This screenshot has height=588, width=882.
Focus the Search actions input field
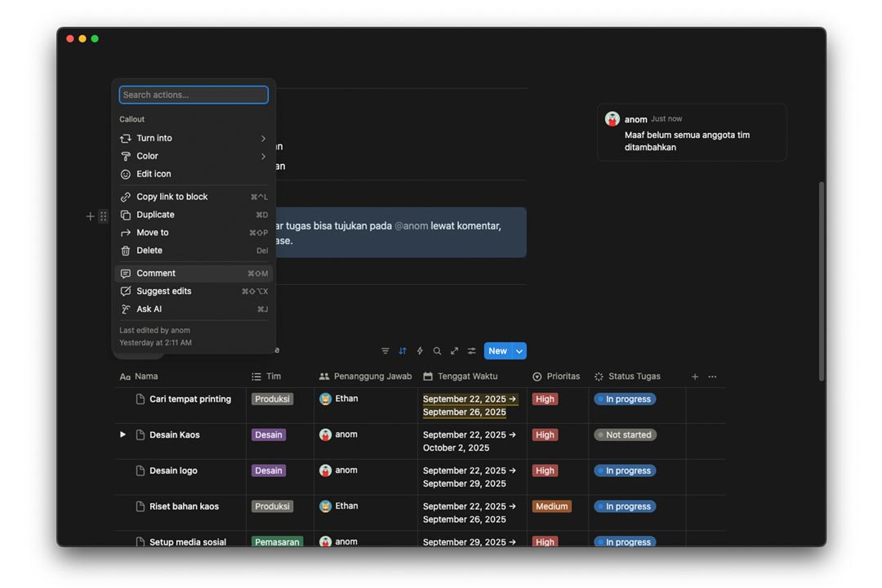coord(194,95)
